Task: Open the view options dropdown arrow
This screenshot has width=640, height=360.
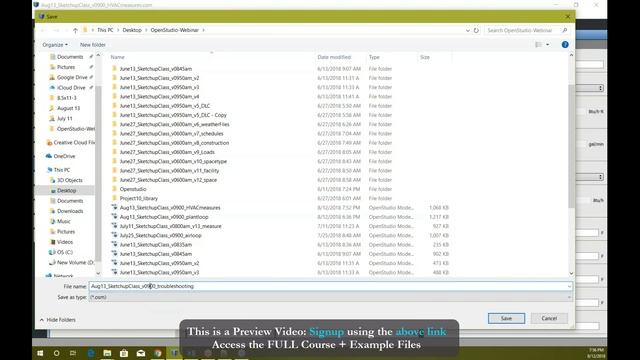Action: click(547, 45)
